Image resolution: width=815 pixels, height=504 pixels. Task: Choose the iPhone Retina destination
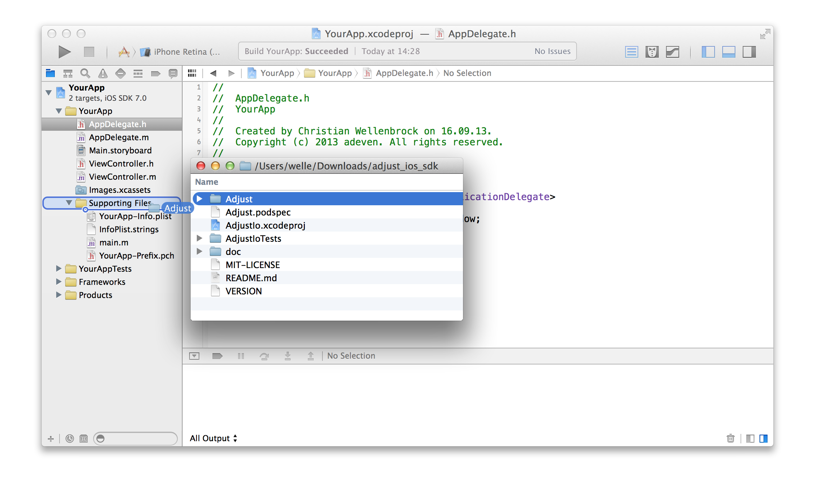pyautogui.click(x=180, y=52)
